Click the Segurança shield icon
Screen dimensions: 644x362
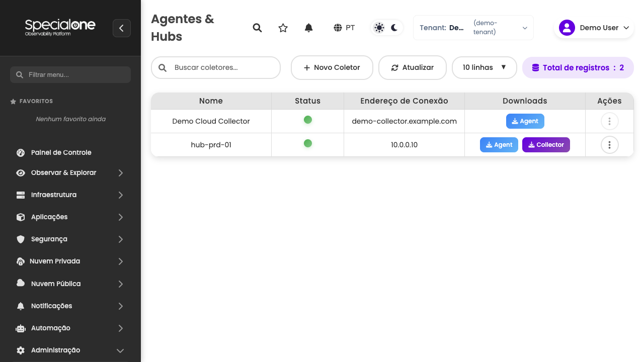21,239
